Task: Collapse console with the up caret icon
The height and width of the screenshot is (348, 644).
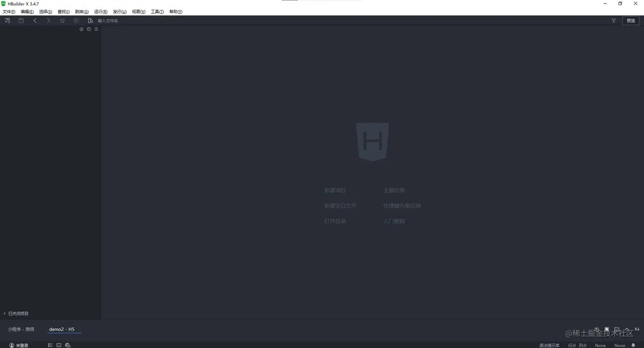Action: (627, 329)
